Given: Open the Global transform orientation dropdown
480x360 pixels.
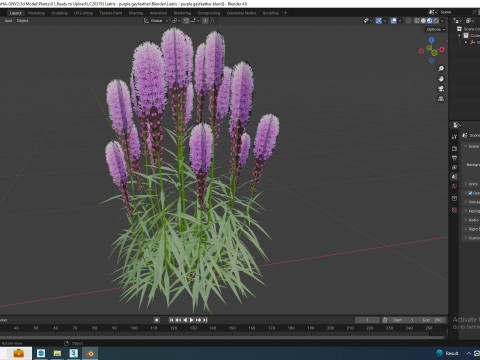Looking at the screenshot, I should point(156,21).
